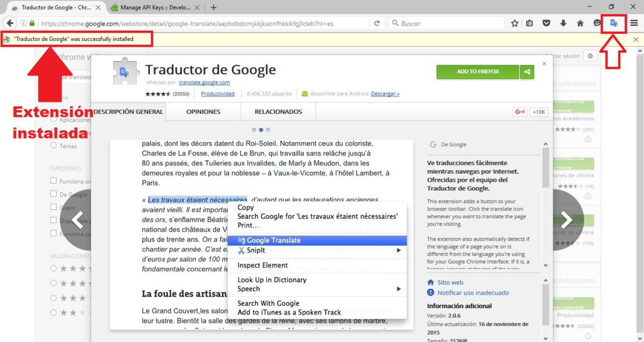The image size is (644, 342).
Task: Open the translate.google.com link
Action: 204,82
